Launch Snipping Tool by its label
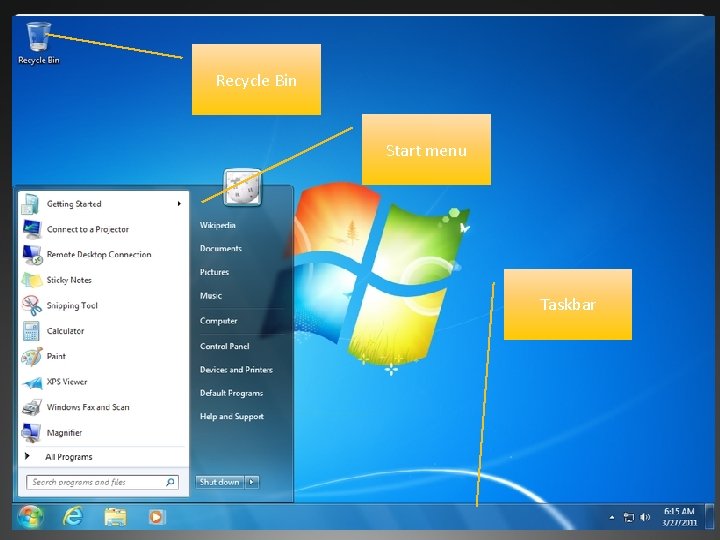This screenshot has width=720, height=540. coord(72,305)
